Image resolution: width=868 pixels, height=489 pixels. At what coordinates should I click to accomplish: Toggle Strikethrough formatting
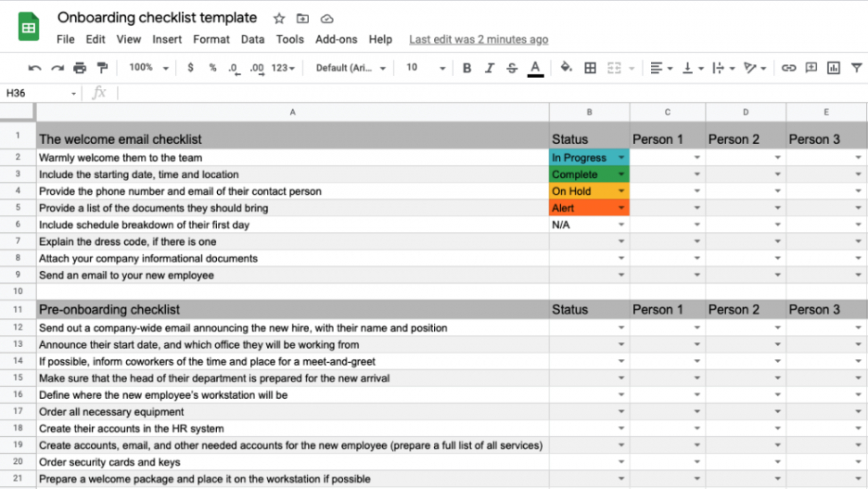coord(512,68)
